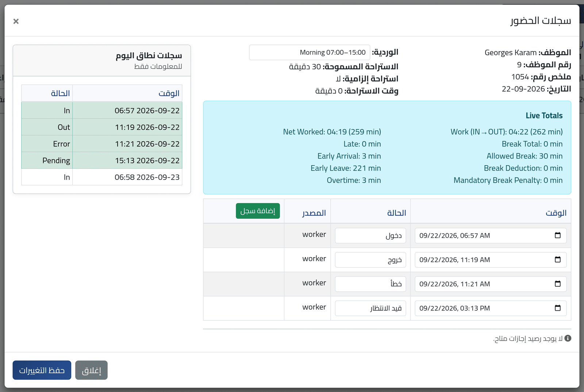Edit the 09/22/2026, 03:13 PM datetime field
Viewport: 584px width, 392px height.
point(491,308)
